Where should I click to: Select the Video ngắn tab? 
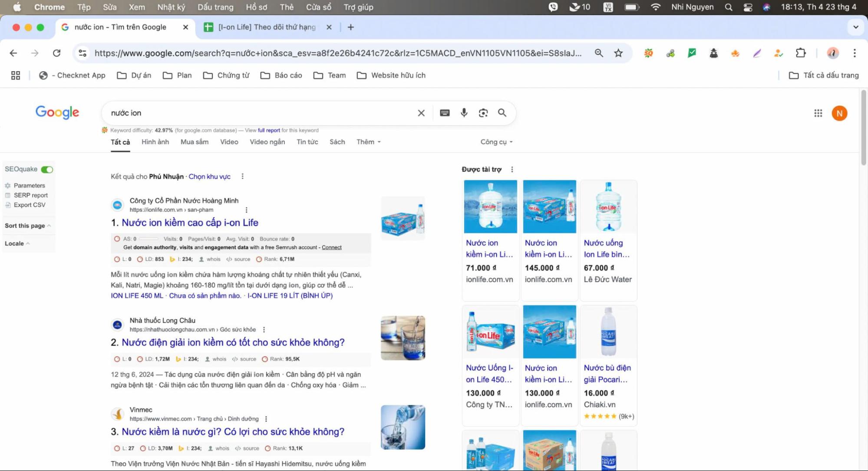pos(267,142)
